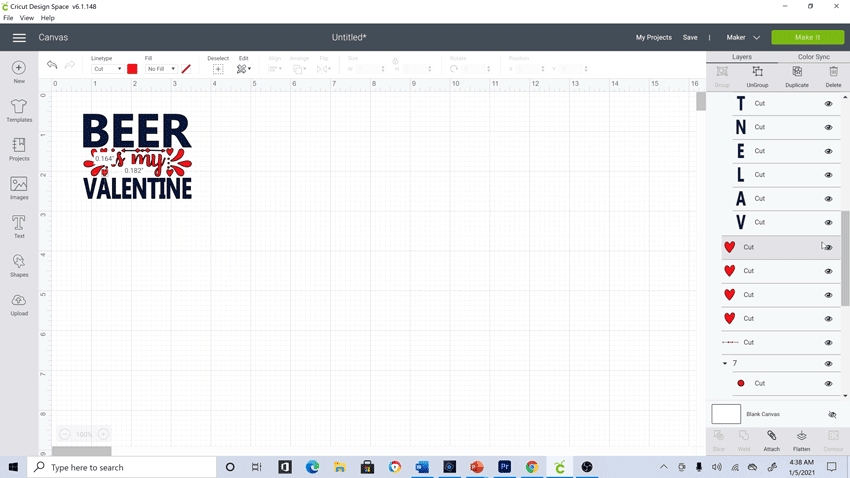Viewport: 850px width, 478px height.
Task: Open the Maker machine dropdown
Action: click(743, 37)
